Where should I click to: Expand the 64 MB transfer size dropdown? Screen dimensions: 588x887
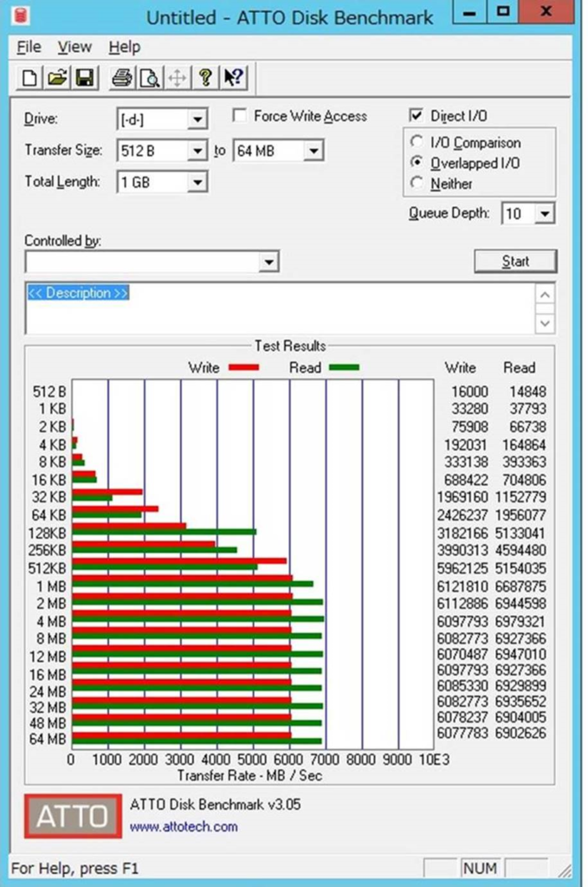pos(313,151)
